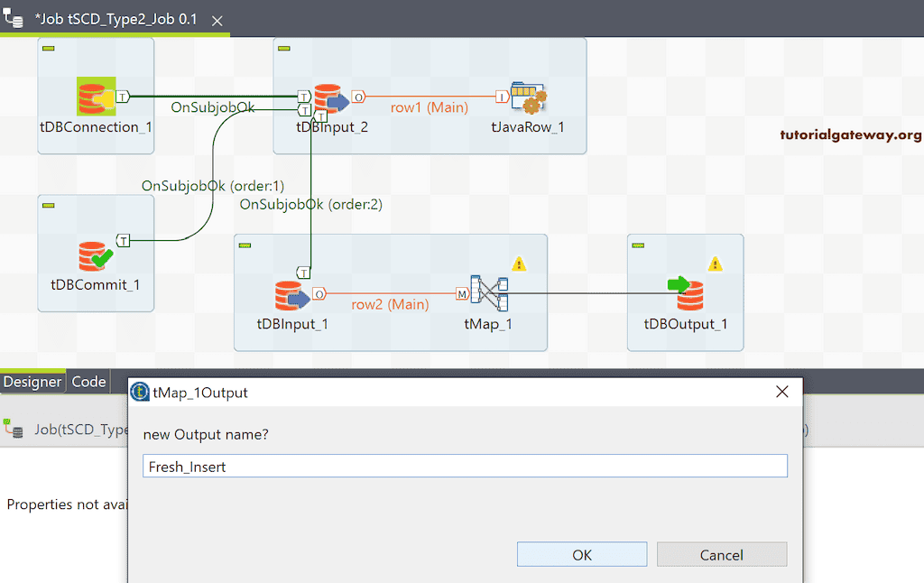This screenshot has width=924, height=583.
Task: Select the OnSubjobOk (order:1) link
Action: [213, 188]
